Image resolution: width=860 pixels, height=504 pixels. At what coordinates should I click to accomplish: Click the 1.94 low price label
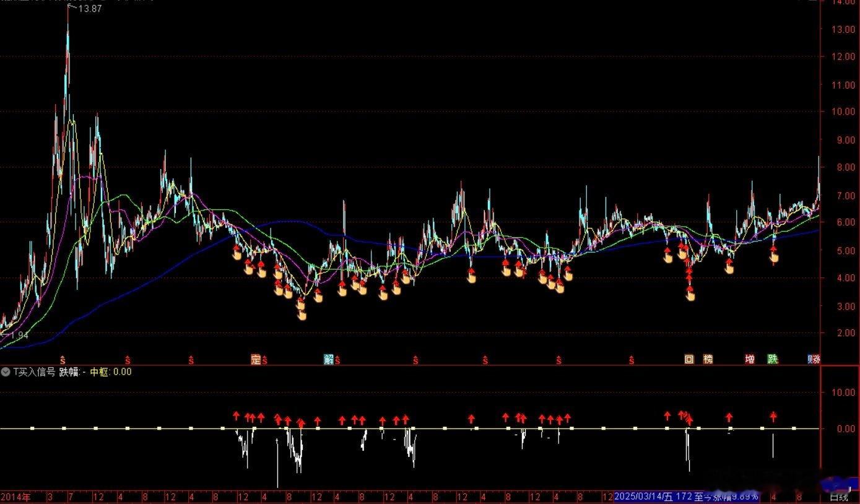pos(18,336)
